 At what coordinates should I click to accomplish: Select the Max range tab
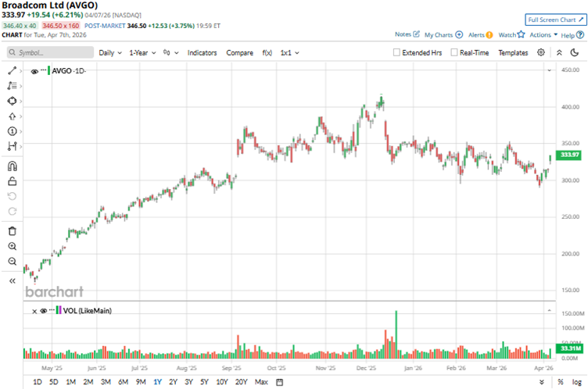pos(261,382)
